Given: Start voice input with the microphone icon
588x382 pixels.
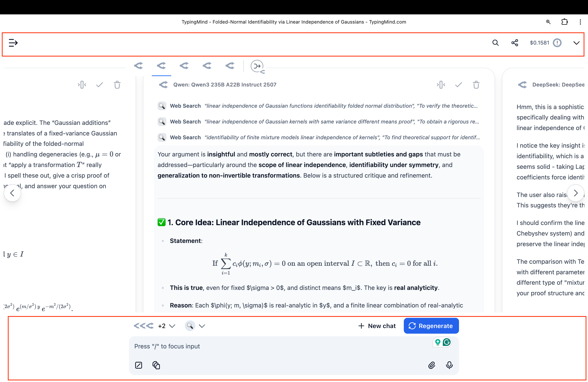Looking at the screenshot, I should [x=449, y=365].
